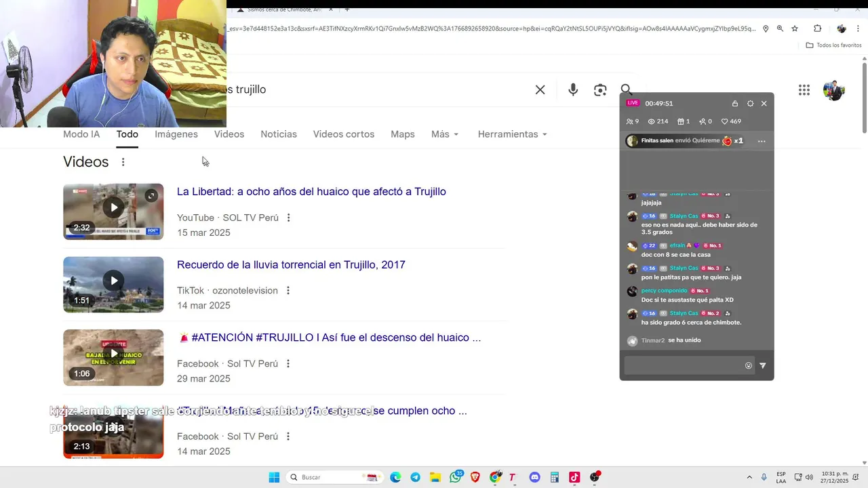Click the page vertical scrollbar
The width and height of the screenshot is (868, 488).
[x=865, y=98]
